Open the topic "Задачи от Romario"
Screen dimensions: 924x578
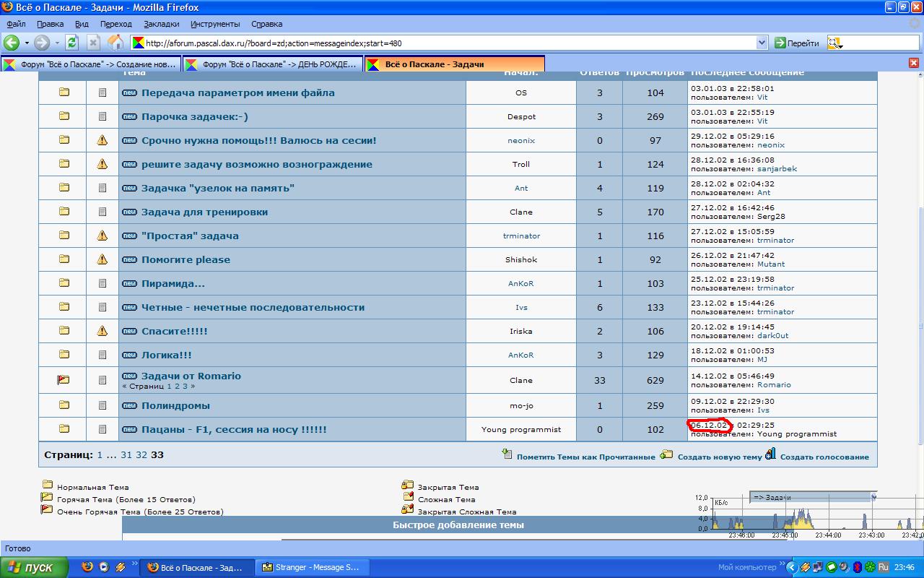191,376
